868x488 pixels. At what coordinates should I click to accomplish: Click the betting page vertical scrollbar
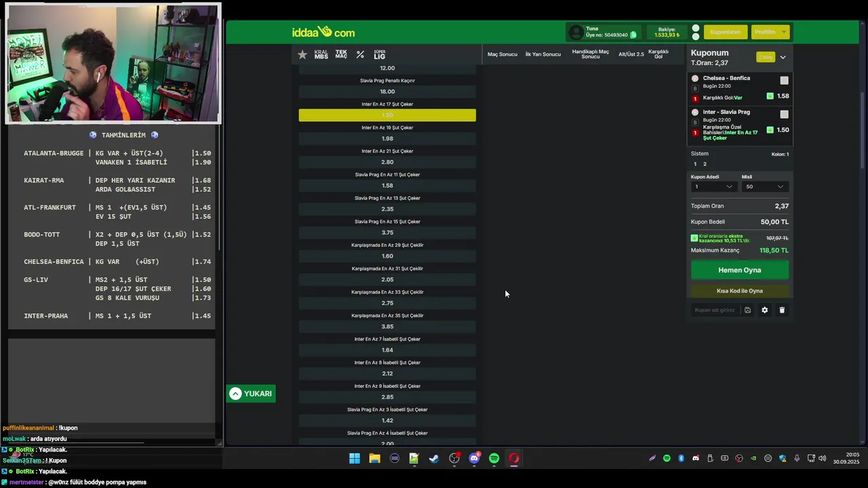(862, 129)
